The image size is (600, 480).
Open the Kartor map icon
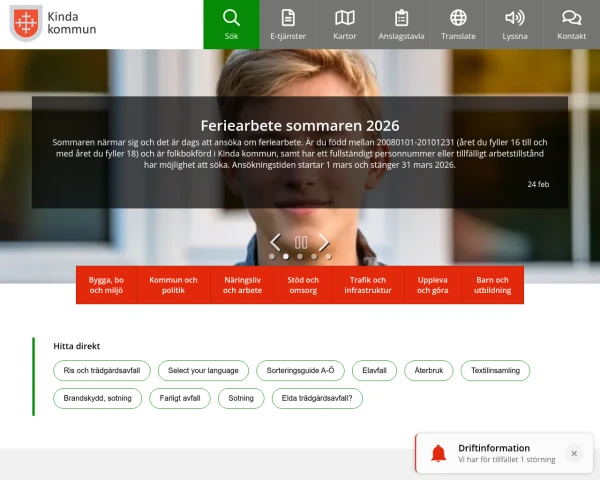coord(345,19)
